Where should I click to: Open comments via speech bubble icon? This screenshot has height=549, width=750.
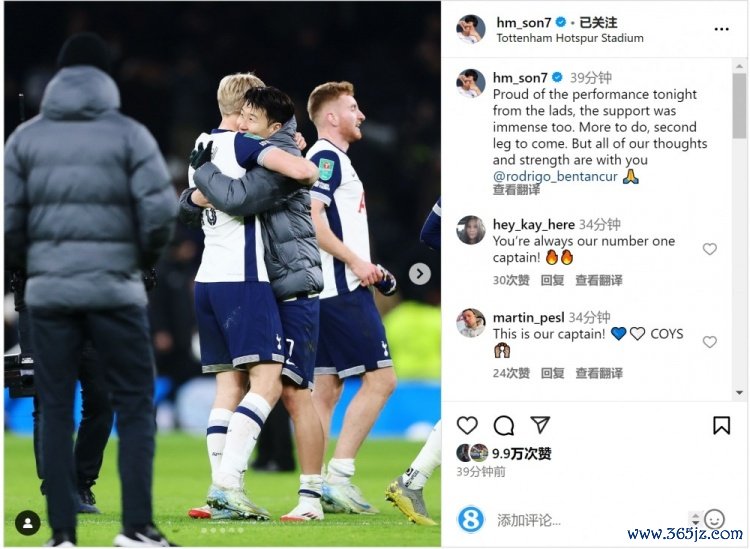(x=504, y=425)
